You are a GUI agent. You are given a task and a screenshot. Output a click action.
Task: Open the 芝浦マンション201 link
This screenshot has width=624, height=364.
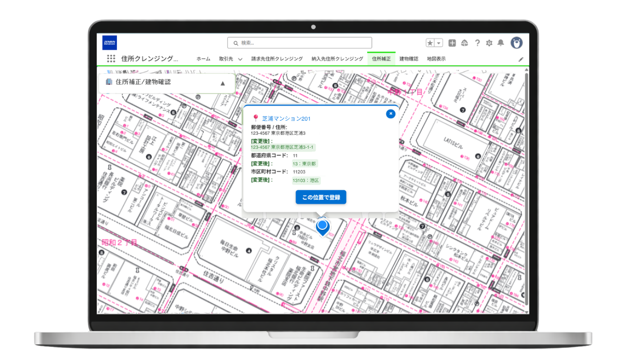(x=286, y=119)
